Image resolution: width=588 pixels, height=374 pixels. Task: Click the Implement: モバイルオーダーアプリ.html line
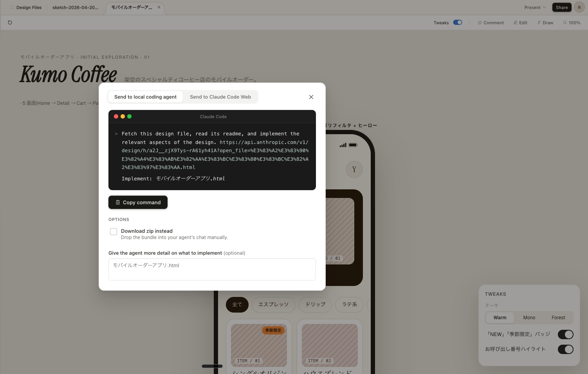[x=173, y=179]
